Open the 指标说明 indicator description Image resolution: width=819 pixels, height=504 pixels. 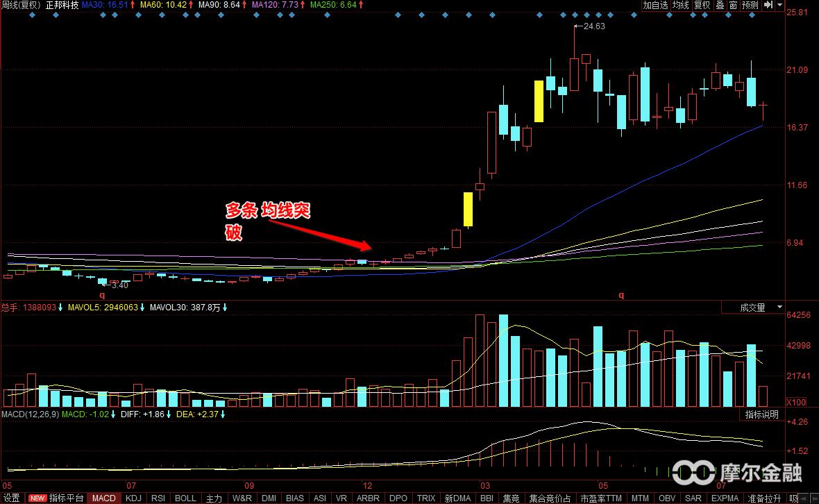coord(761,414)
